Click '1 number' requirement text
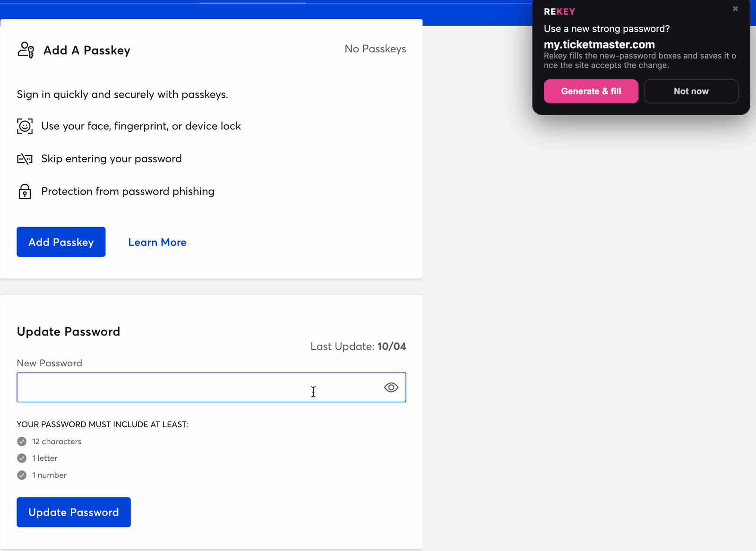The height and width of the screenshot is (551, 756). pos(49,475)
